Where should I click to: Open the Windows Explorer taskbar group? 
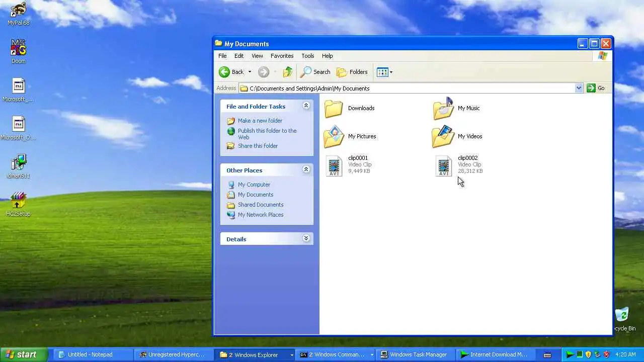tap(254, 354)
